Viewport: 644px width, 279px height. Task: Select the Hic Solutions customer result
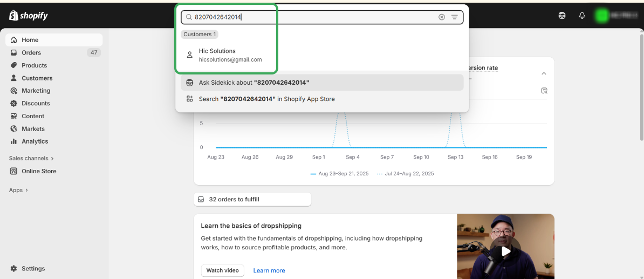[230, 55]
